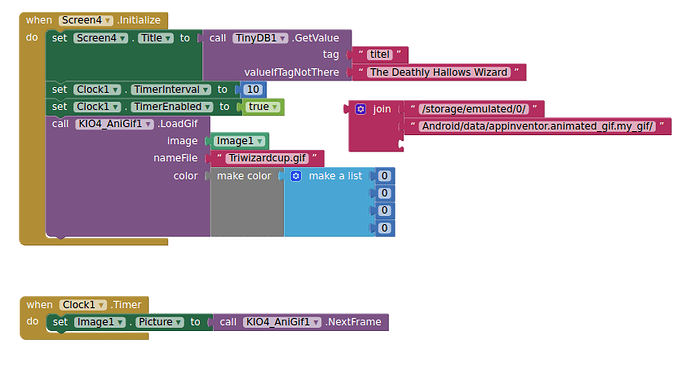Viewport: 690px width, 371px height.
Task: Click the make a list mutator gear icon
Action: click(x=296, y=176)
